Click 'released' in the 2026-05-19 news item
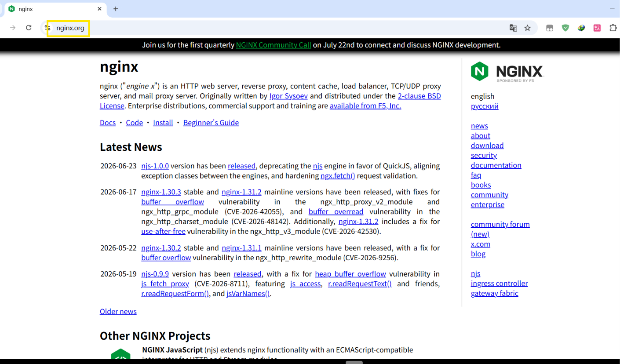This screenshot has width=620, height=364. click(x=248, y=273)
